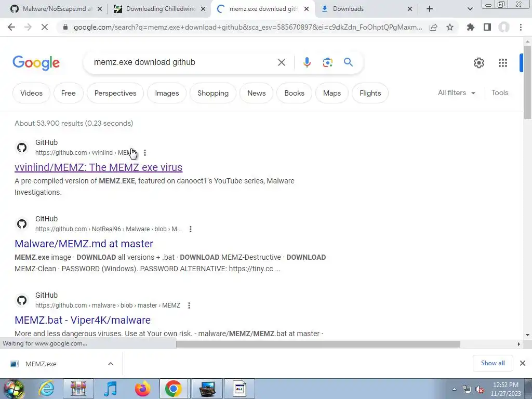The height and width of the screenshot is (399, 532).
Task: Click the browser back arrow
Action: click(x=11, y=27)
